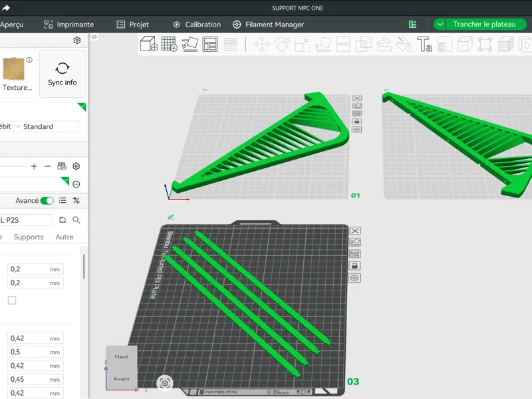The height and width of the screenshot is (399, 532).
Task: Click the Add object cube icon
Action: pyautogui.click(x=149, y=44)
